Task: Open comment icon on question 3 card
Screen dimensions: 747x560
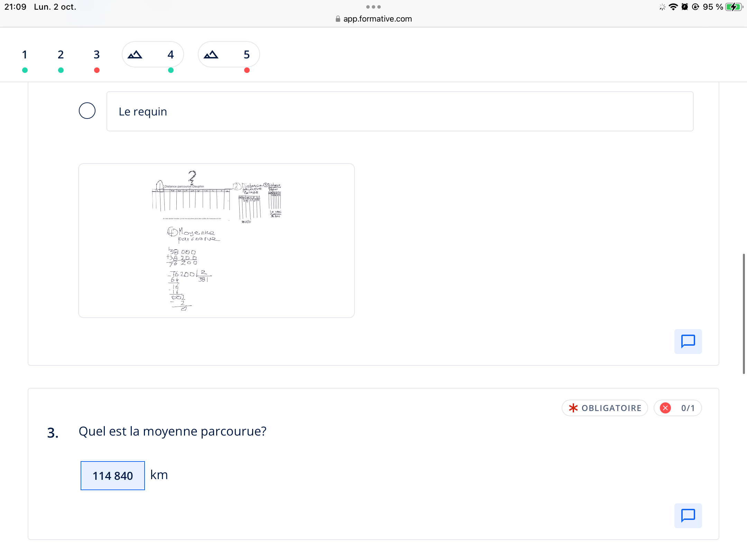Action: 688,515
